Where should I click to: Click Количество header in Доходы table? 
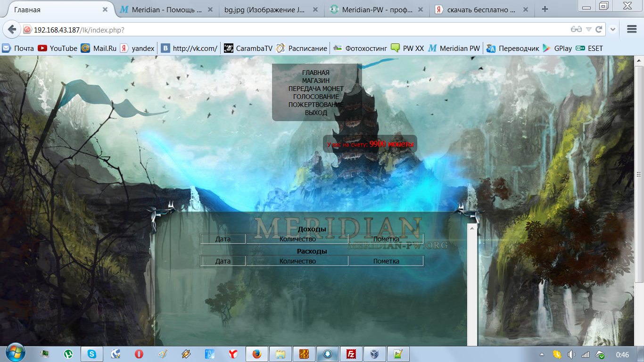coord(297,239)
